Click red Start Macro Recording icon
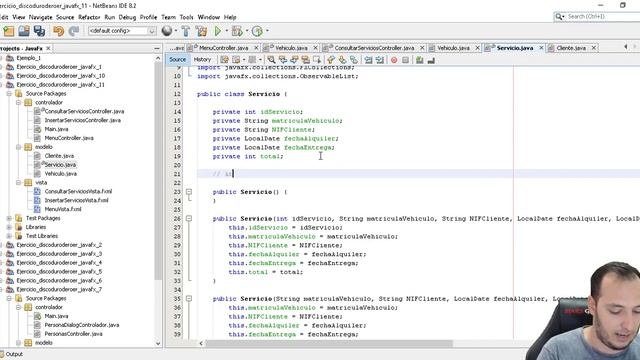The width and height of the screenshot is (640, 360). click(x=394, y=60)
